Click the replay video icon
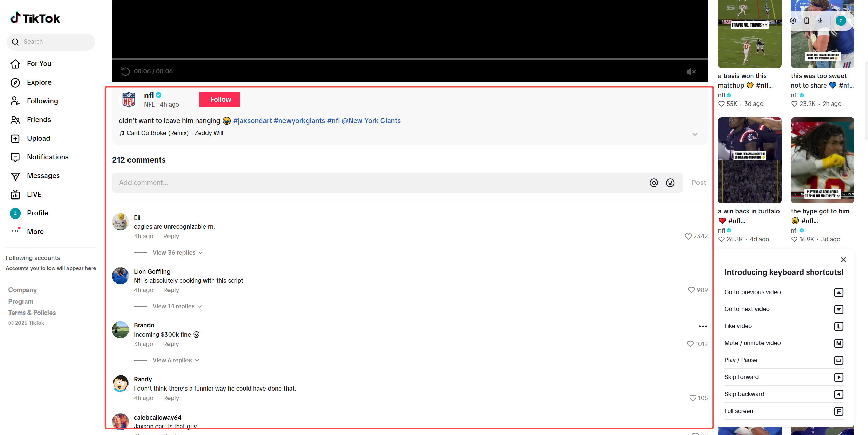Screen dimensions: 868x435 125,71
